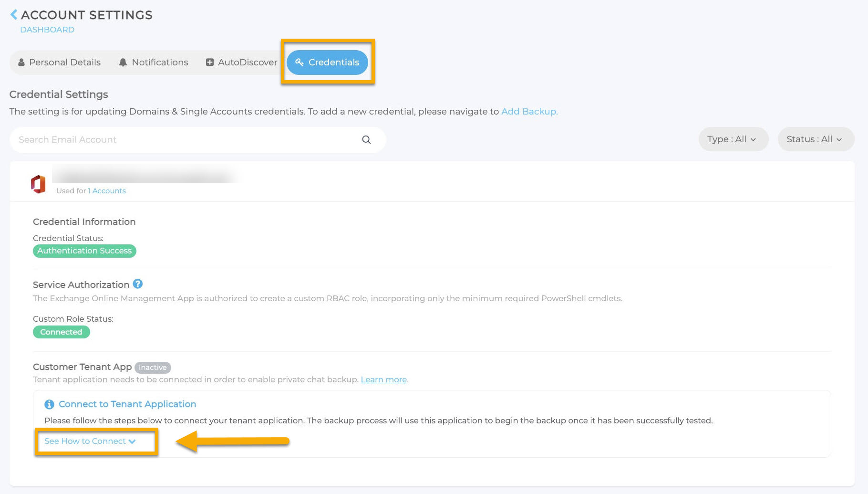Click the 1 Accounts link
This screenshot has width=868, height=494.
click(x=107, y=191)
